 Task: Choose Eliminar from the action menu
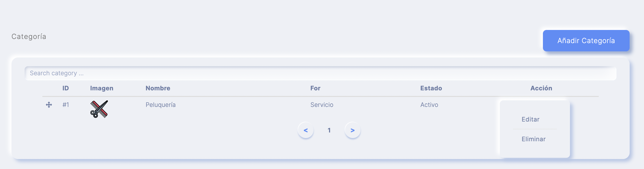pyautogui.click(x=533, y=139)
